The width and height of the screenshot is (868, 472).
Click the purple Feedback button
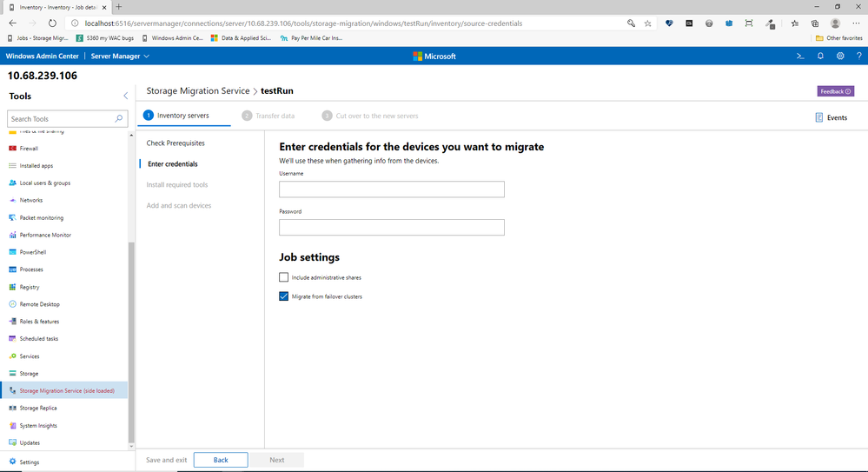[x=835, y=91]
